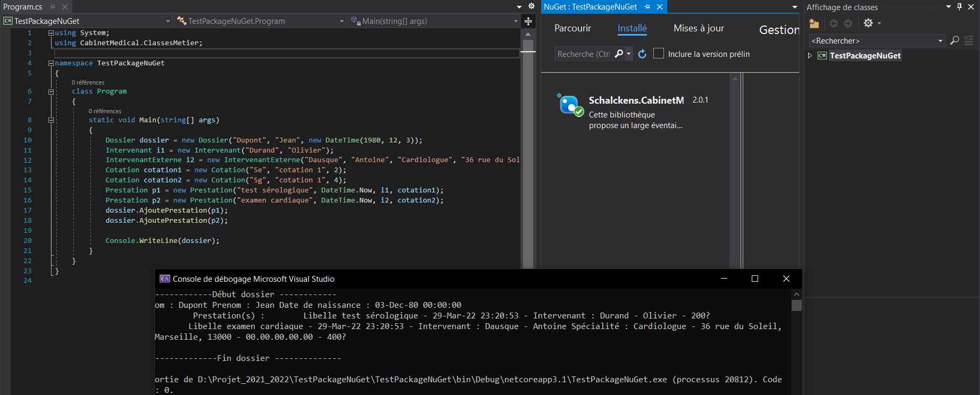Open class view settings gear
The image size is (980, 395).
pos(868,23)
